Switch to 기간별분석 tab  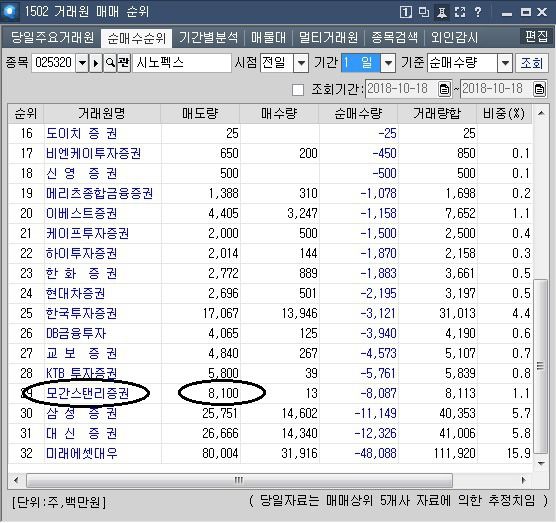208,38
